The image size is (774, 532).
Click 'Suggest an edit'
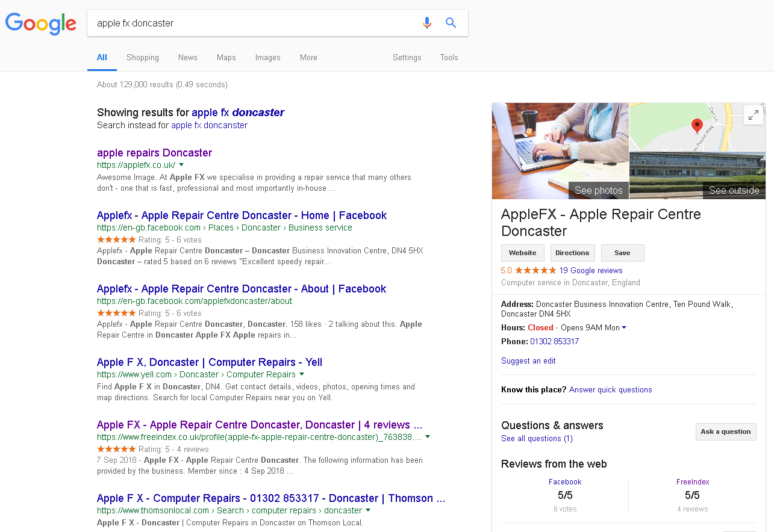pyautogui.click(x=528, y=361)
